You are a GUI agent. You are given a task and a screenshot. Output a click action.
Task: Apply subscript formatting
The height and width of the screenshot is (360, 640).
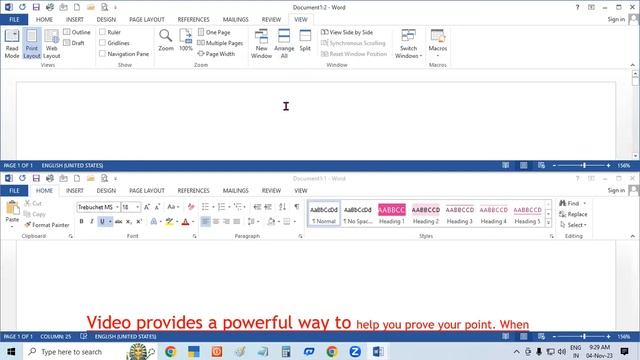coord(129,222)
